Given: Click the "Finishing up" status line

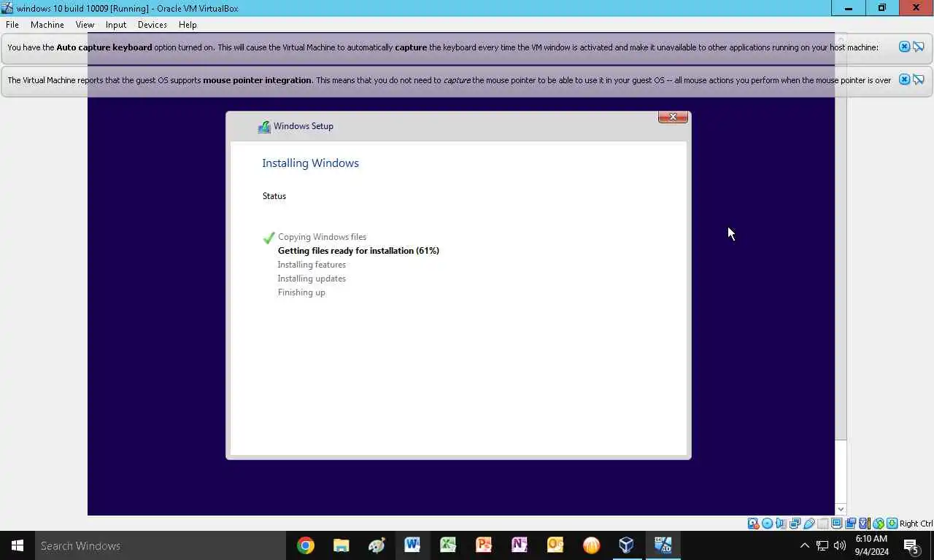Looking at the screenshot, I should coord(301,292).
